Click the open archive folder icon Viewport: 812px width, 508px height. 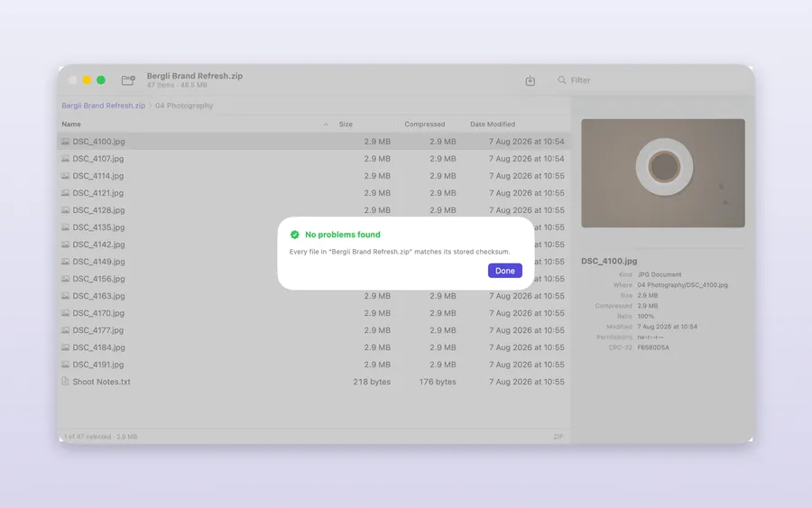[x=128, y=80]
